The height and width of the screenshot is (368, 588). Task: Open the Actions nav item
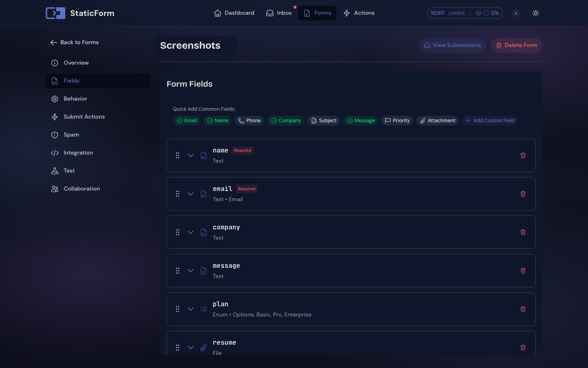coord(359,13)
